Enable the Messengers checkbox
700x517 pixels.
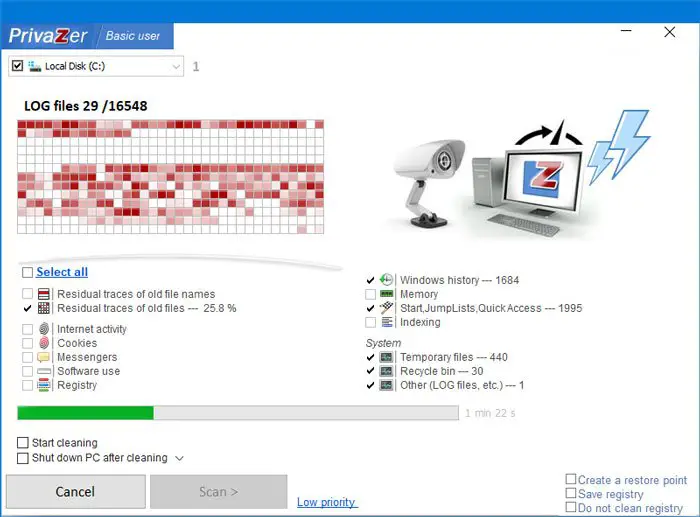click(27, 357)
